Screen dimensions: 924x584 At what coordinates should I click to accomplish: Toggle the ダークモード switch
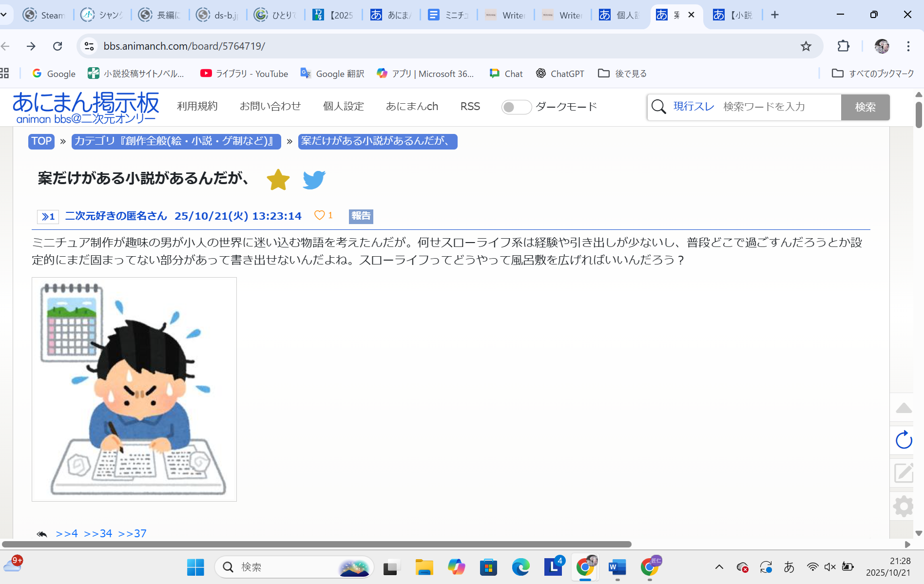click(x=516, y=107)
